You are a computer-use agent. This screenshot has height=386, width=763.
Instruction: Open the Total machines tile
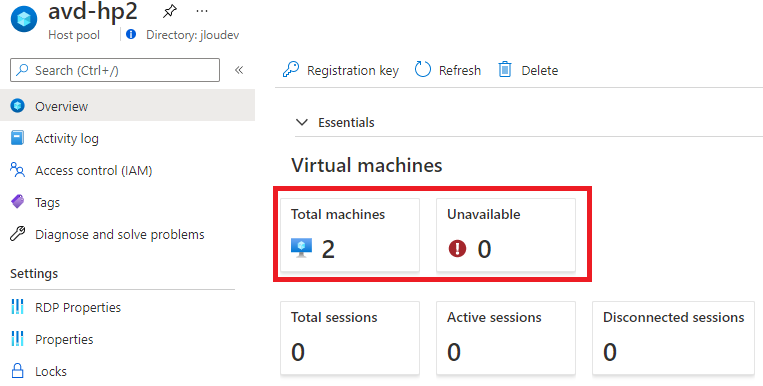350,235
